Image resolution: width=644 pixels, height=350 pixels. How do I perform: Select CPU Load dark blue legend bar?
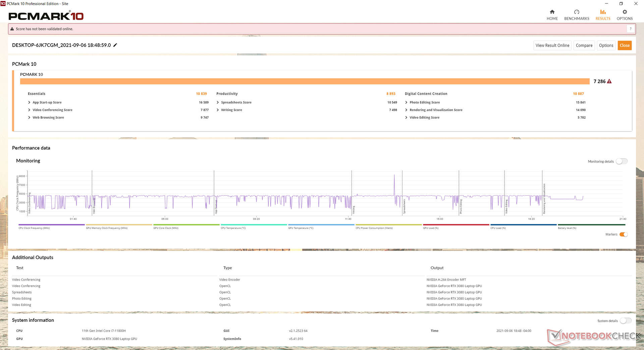pos(523,225)
